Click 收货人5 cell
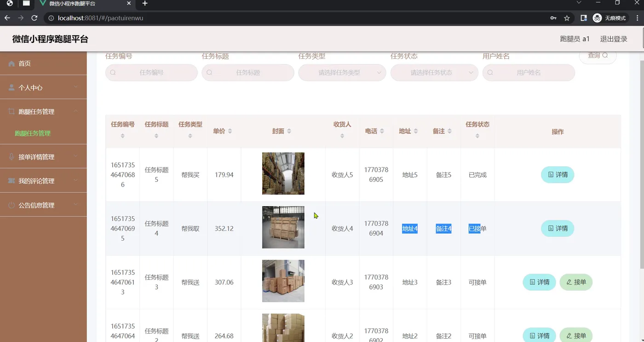644x342 pixels. tap(342, 175)
